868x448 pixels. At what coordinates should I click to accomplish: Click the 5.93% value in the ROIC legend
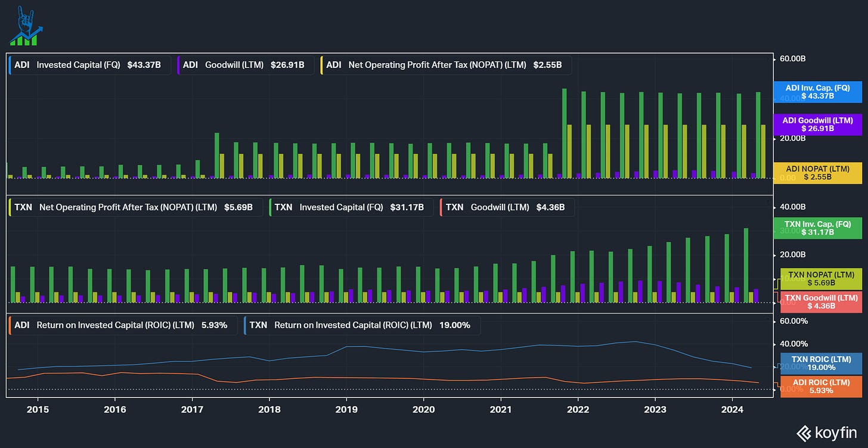214,325
